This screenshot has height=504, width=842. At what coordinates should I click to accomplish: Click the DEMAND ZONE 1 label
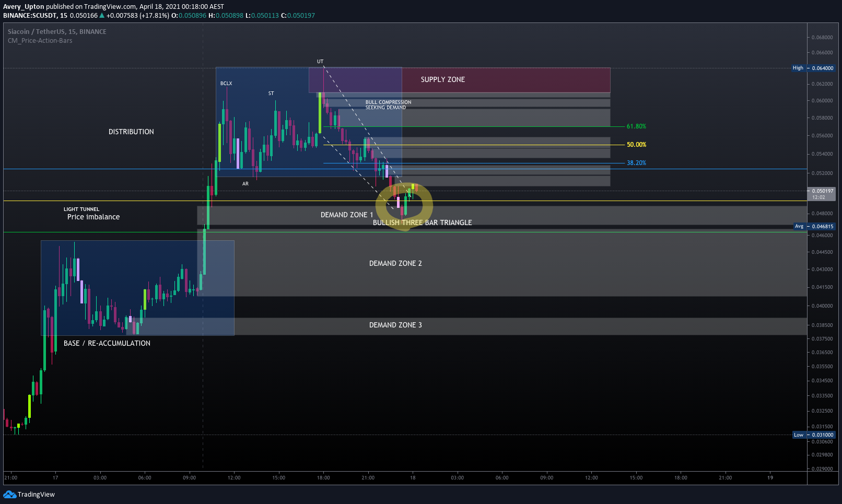[x=347, y=215]
